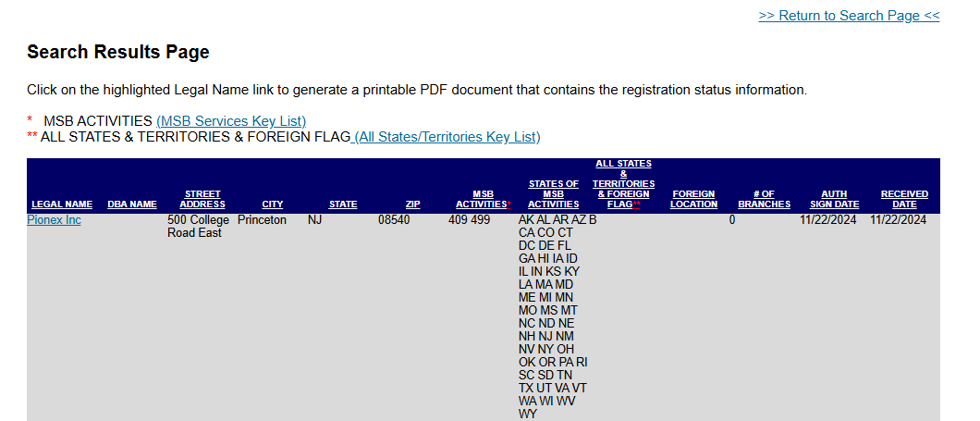The width and height of the screenshot is (980, 421).
Task: Open the MSB Services Key List link
Action: click(x=231, y=121)
